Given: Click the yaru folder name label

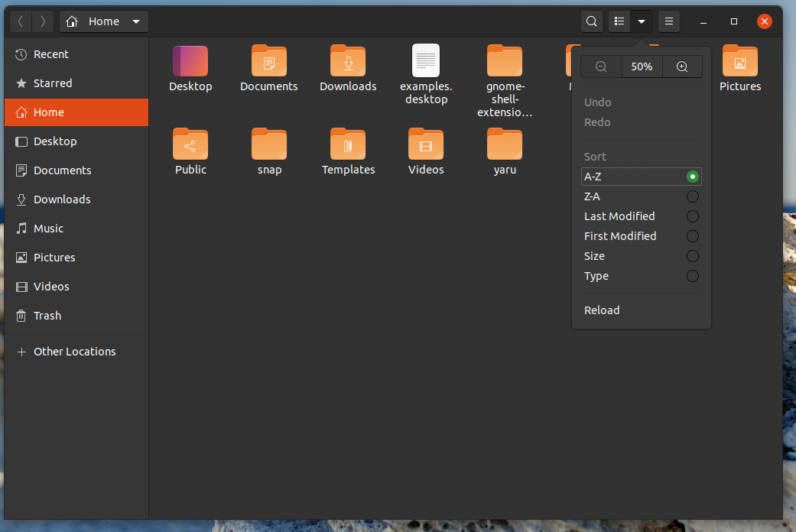Looking at the screenshot, I should tap(505, 170).
